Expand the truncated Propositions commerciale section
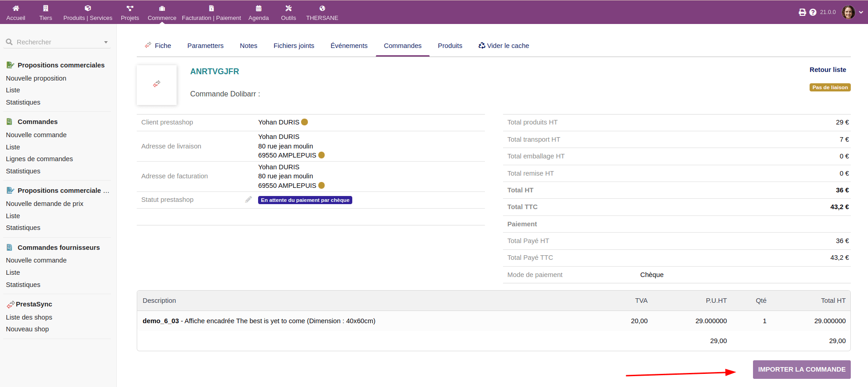Viewport: 868px width, 387px height. 59,191
